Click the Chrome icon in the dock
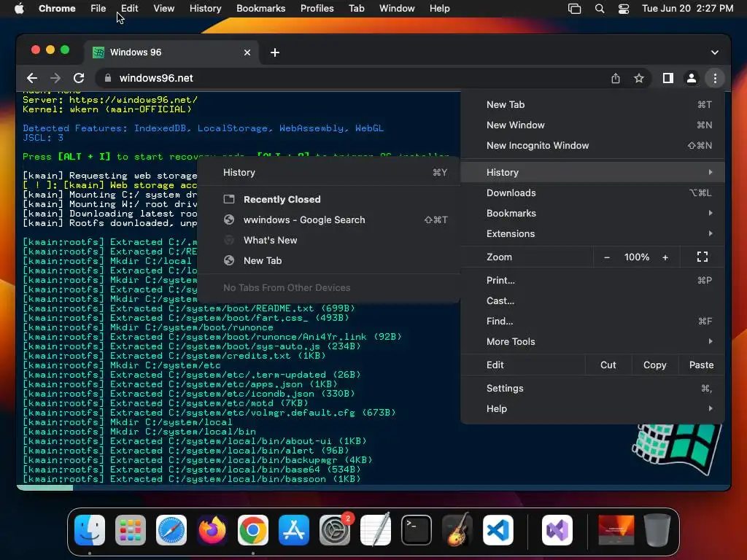The image size is (747, 560). [253, 530]
